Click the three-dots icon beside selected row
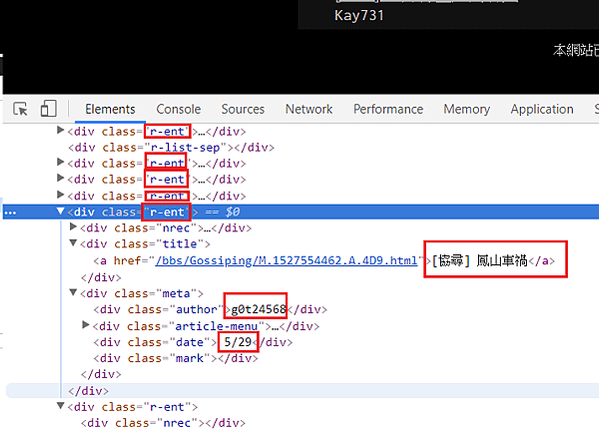The height and width of the screenshot is (430, 599). [x=10, y=212]
